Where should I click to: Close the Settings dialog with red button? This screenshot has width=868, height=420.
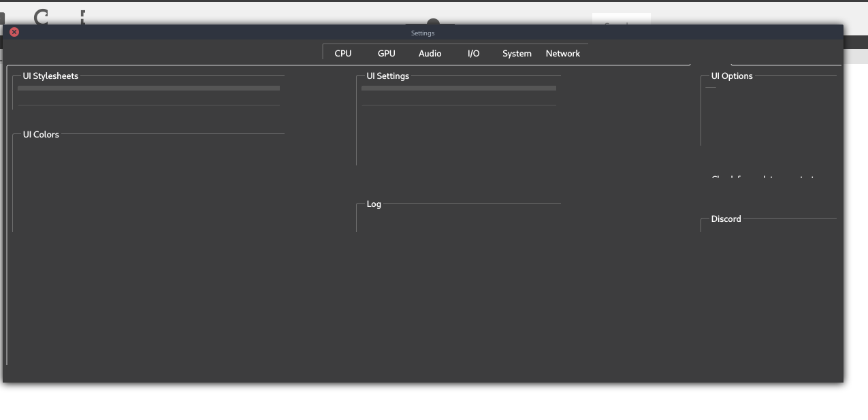click(x=14, y=32)
